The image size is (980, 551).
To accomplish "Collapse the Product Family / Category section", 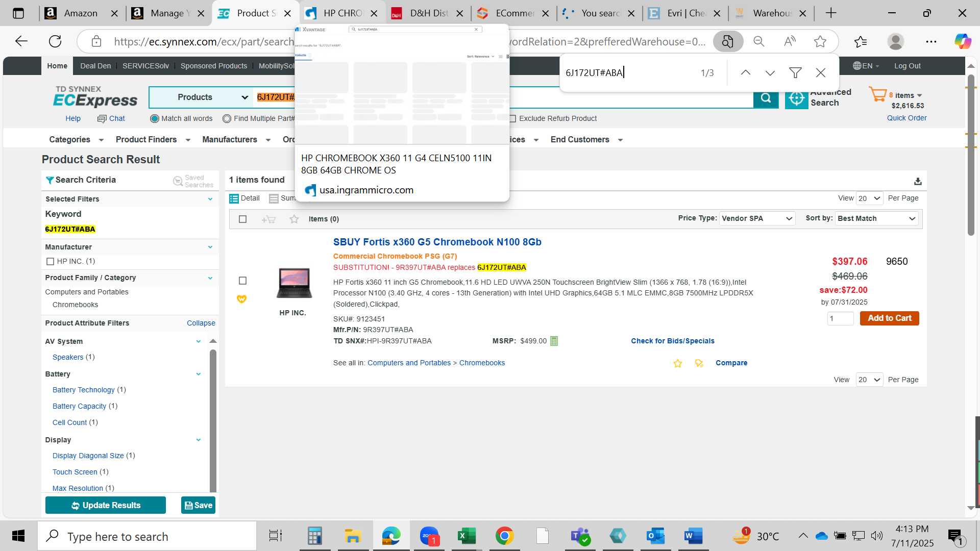I will click(210, 278).
